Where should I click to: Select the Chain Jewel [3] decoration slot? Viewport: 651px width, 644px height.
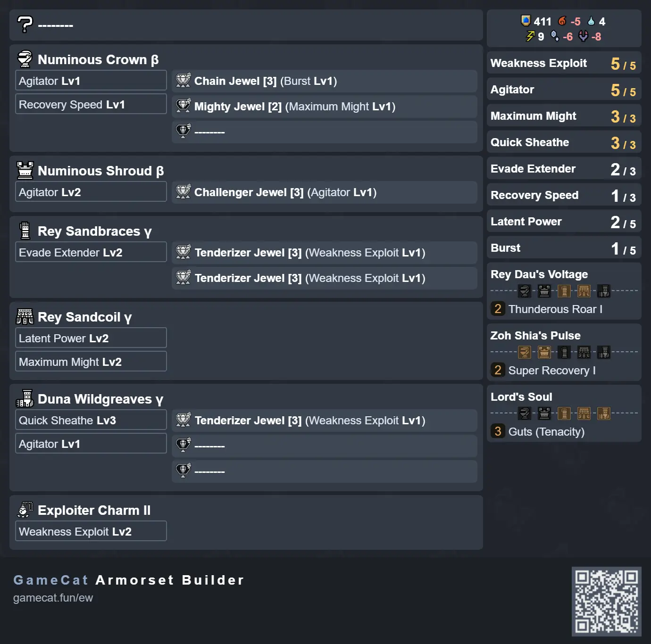coord(324,81)
